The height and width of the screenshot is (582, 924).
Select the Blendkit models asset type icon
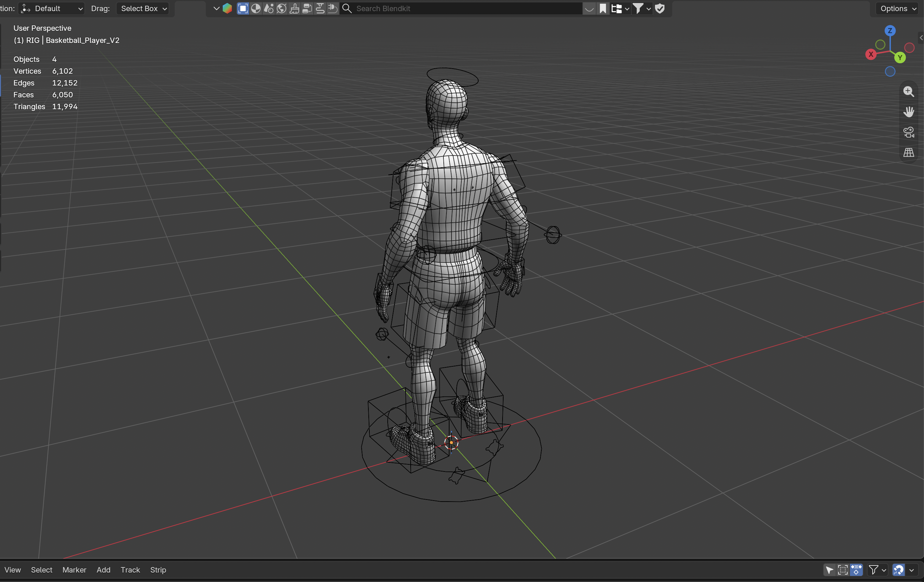coord(243,8)
